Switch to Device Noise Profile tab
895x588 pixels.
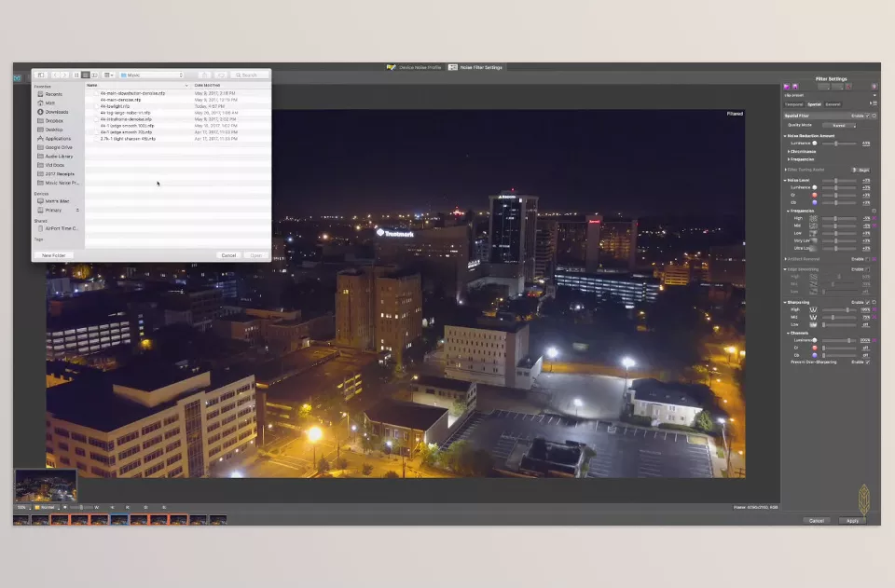point(414,67)
